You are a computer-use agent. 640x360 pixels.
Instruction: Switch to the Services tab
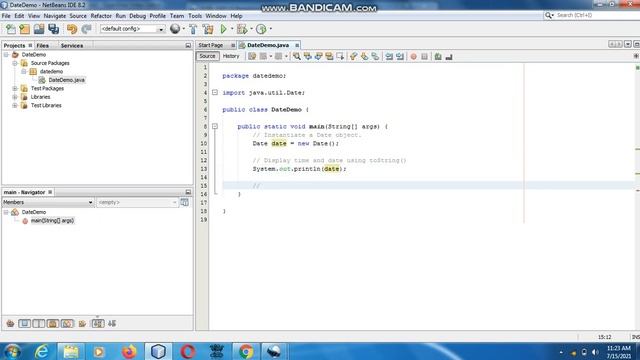point(72,45)
